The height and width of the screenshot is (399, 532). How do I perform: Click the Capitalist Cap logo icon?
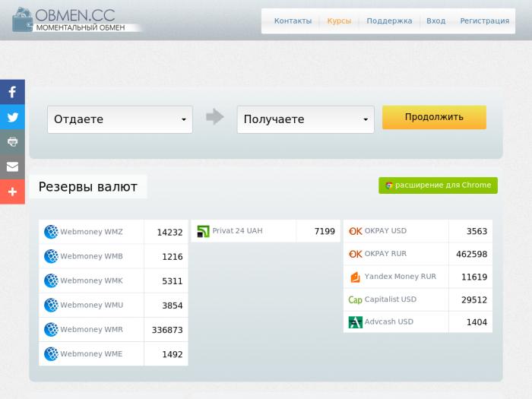(x=355, y=300)
